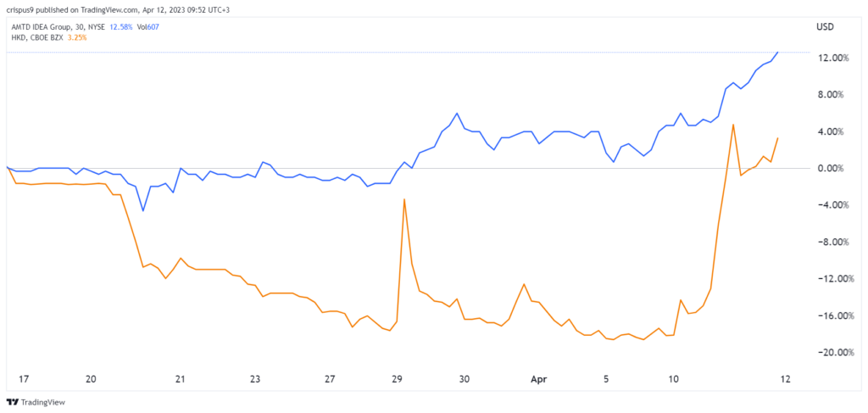Click the orange line's highest peak
The width and height of the screenshot is (868, 413).
(733, 124)
